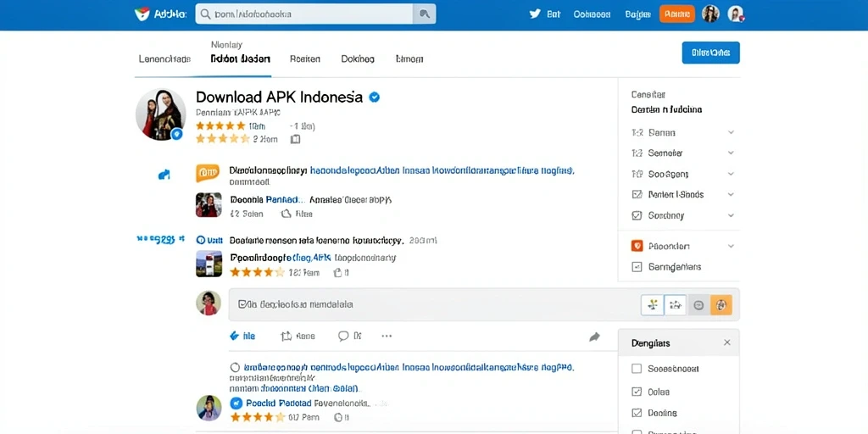The height and width of the screenshot is (434, 868).
Task: Close the 'Dengiats' panel
Action: pos(726,342)
